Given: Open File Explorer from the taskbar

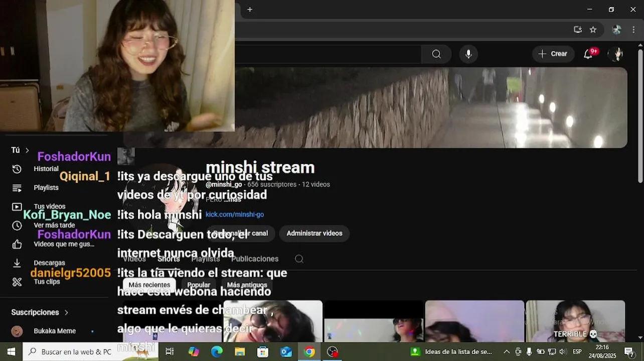Looking at the screenshot, I should coord(240,351).
